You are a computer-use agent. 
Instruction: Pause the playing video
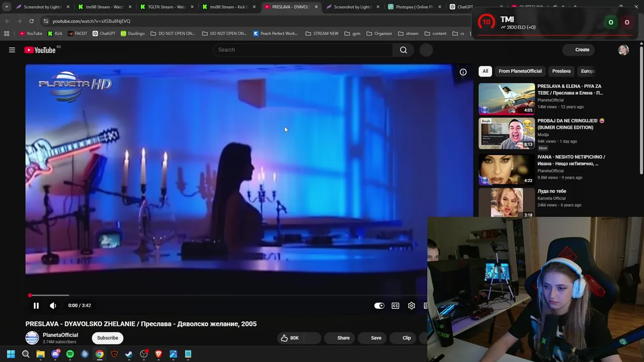tap(36, 305)
